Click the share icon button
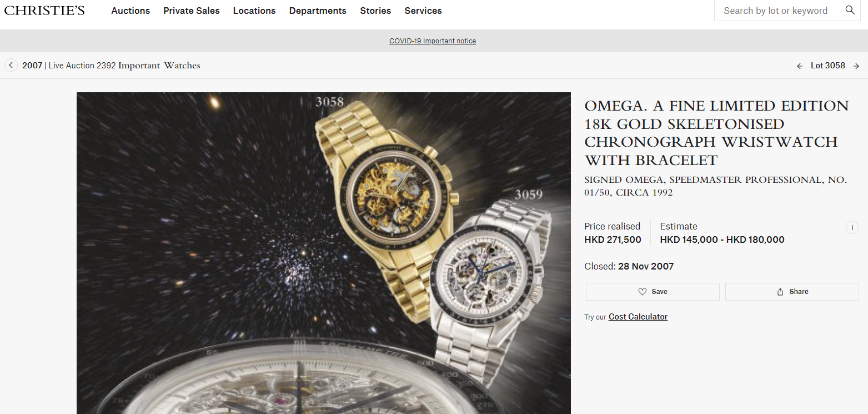Screen dimensions: 868x414 pos(780,292)
